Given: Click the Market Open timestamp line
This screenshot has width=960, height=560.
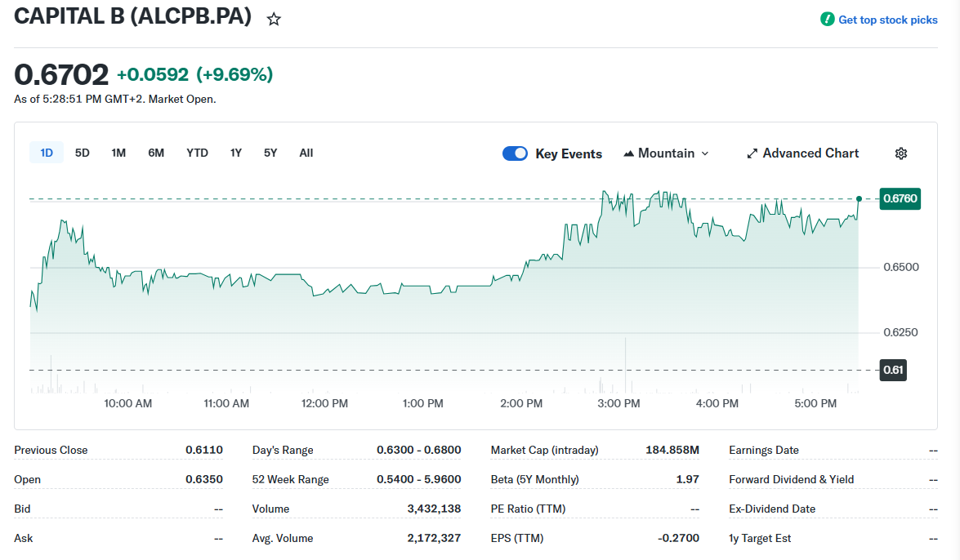Looking at the screenshot, I should tap(115, 99).
